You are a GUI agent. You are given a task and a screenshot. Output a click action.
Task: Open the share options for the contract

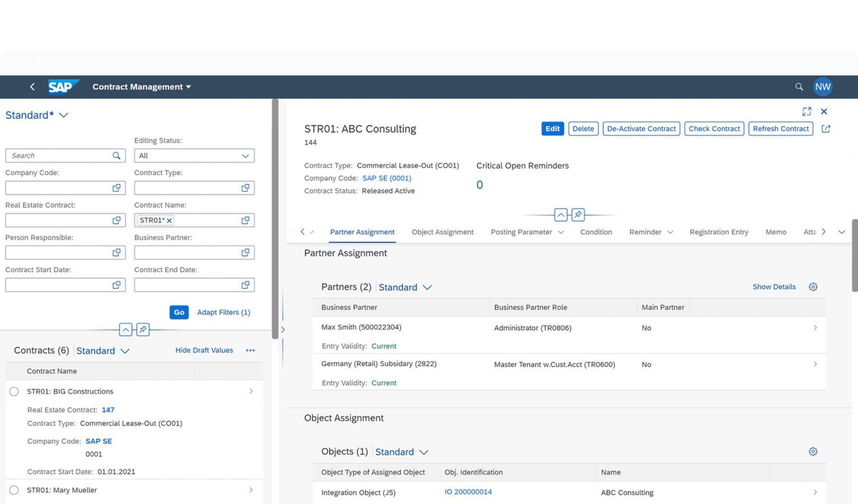(x=825, y=129)
